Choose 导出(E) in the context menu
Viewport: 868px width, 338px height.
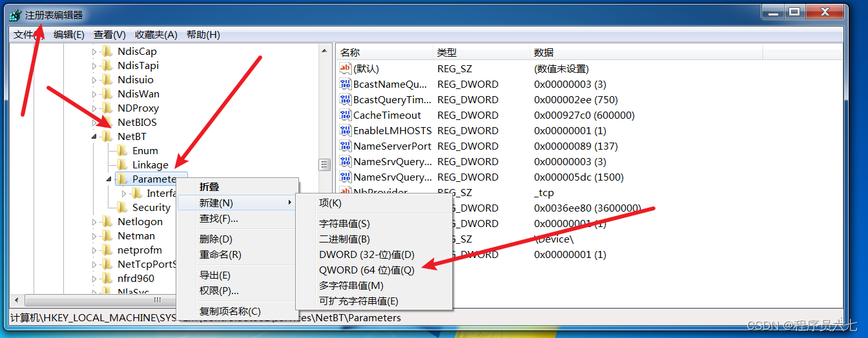pos(237,275)
